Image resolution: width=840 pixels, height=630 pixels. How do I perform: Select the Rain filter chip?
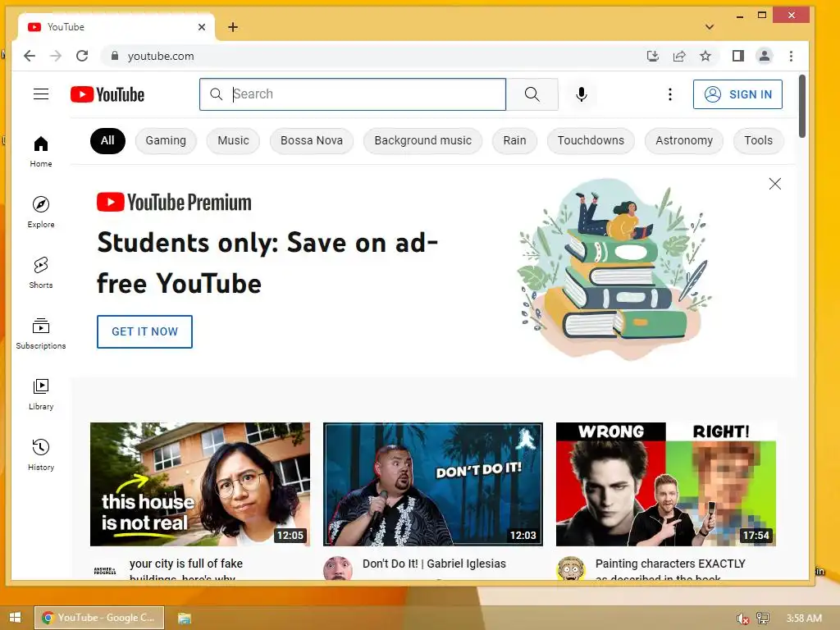[x=514, y=141]
